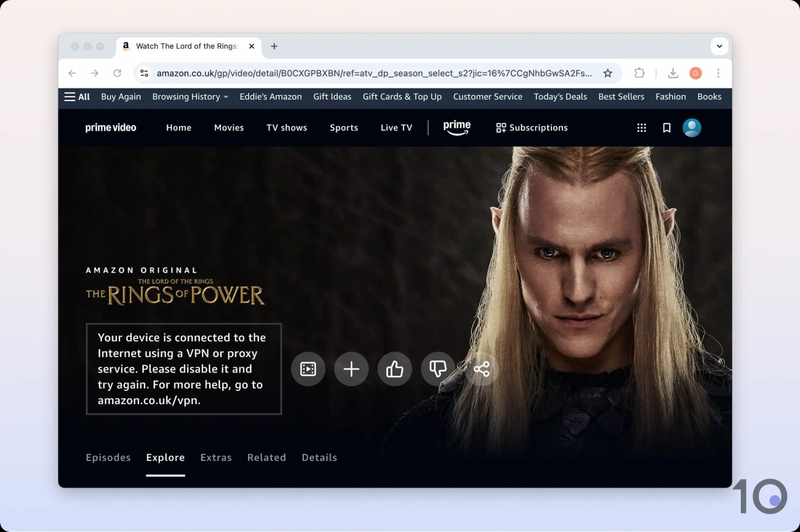Go to Customer Service
Screen dimensions: 800x532
(487, 97)
